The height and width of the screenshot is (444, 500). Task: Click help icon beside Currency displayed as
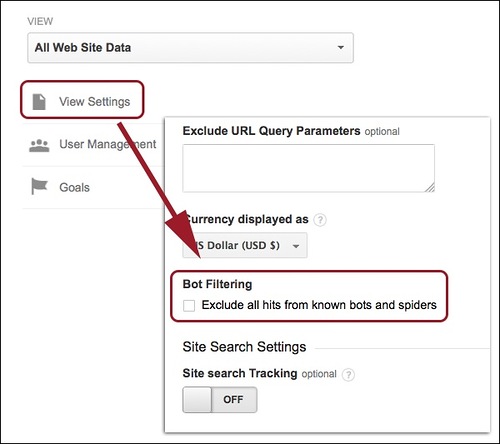click(320, 220)
